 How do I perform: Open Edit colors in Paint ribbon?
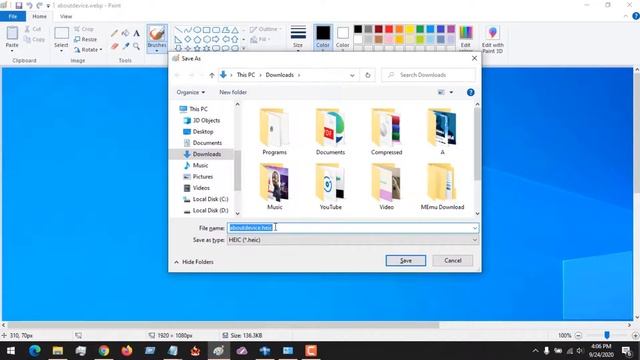(465, 37)
